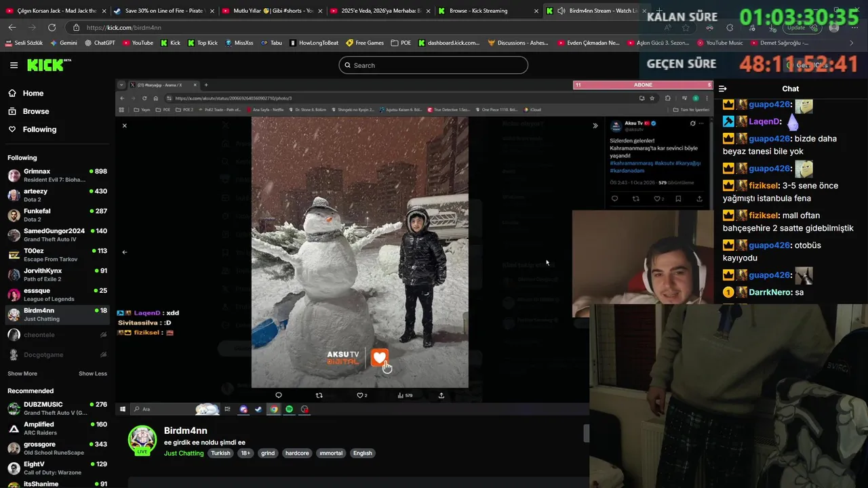Open HowLongToBeat bookmark
This screenshot has width=868, height=488.
tap(314, 43)
